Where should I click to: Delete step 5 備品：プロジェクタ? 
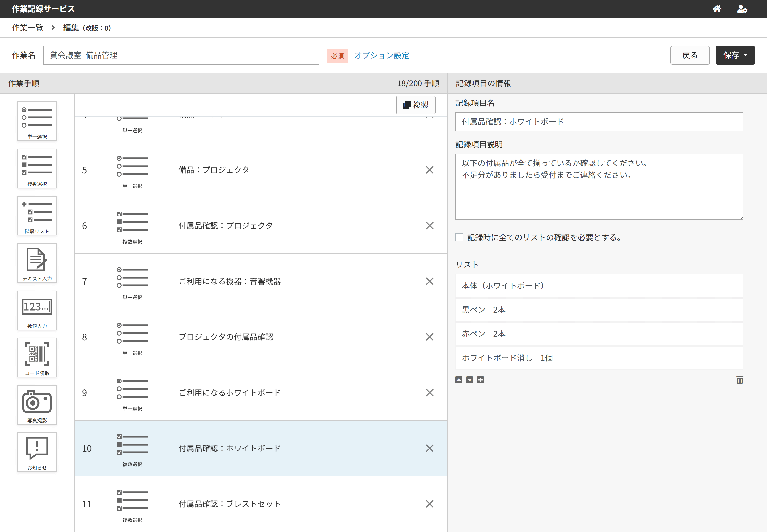pos(430,170)
